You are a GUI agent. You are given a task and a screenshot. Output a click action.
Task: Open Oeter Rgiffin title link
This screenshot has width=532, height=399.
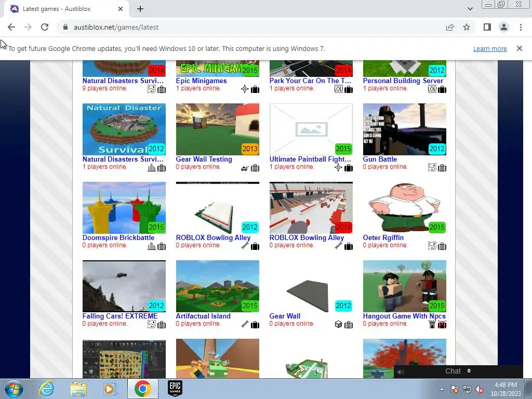tap(383, 237)
